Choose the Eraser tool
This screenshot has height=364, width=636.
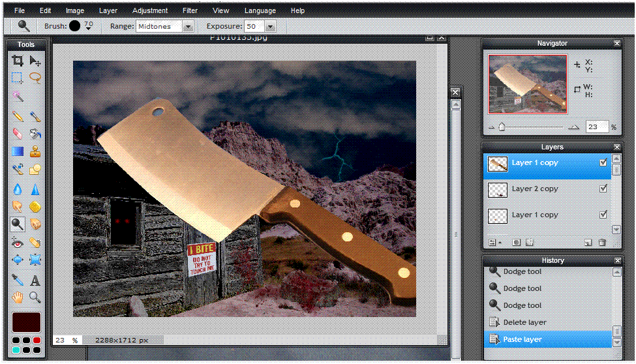click(x=18, y=134)
